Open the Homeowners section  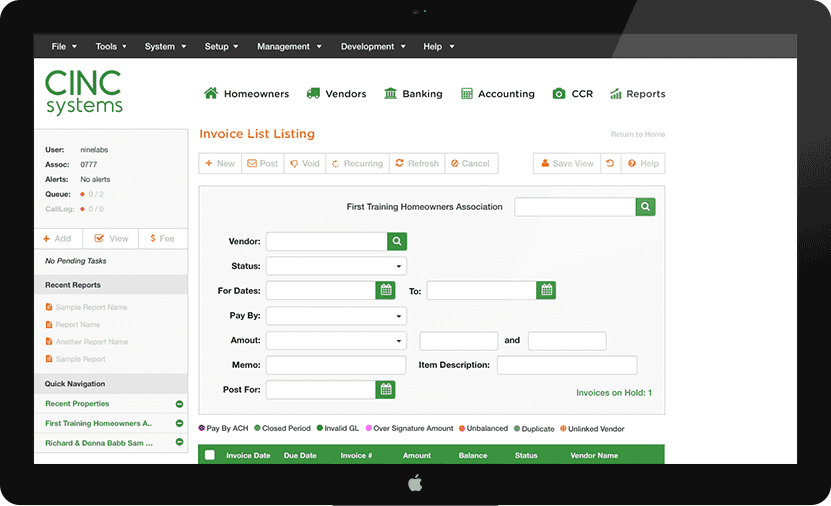coord(246,94)
